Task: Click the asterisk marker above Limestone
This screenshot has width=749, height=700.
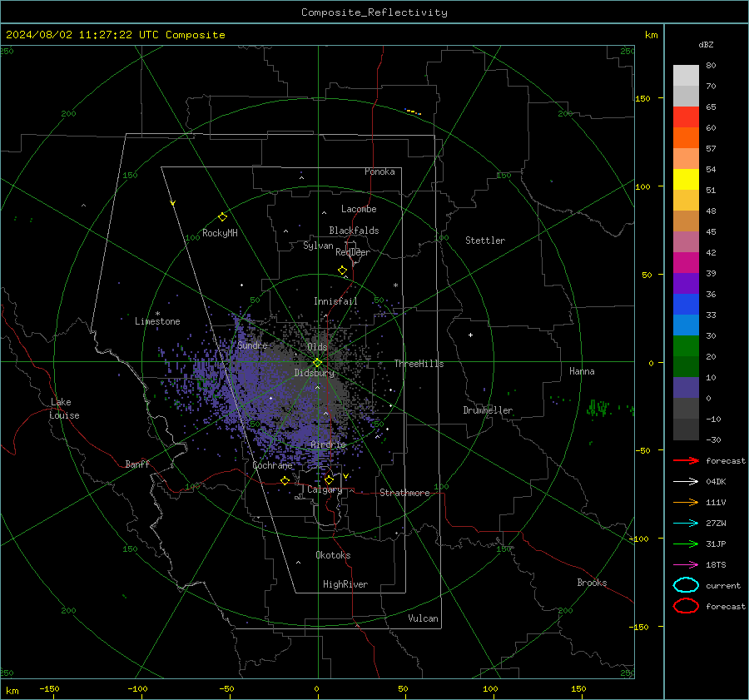Action: [157, 314]
